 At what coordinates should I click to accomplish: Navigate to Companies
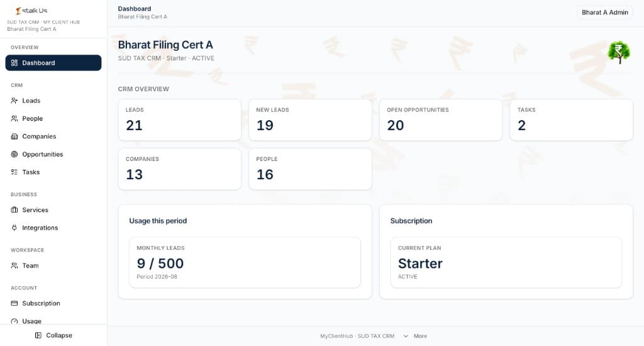(x=53, y=137)
